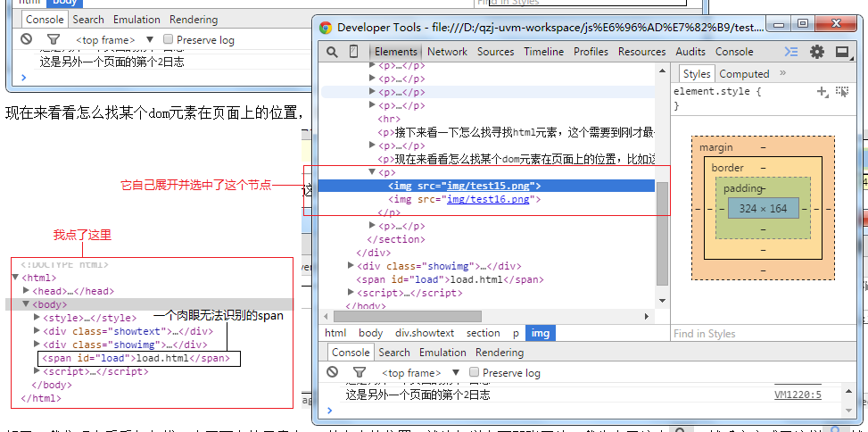
Task: Open top frame dropdown in front console
Action: pos(421,373)
